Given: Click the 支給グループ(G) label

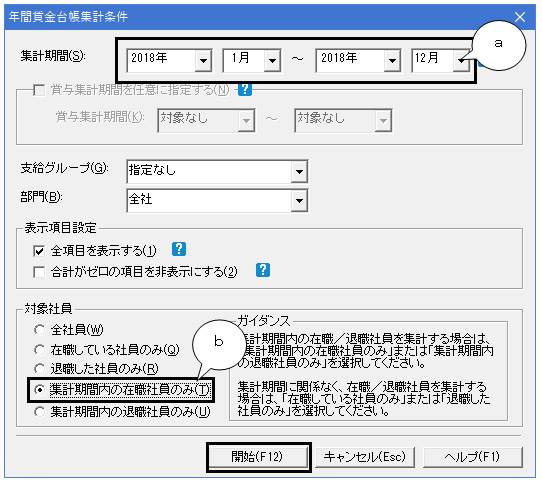Looking at the screenshot, I should click(x=64, y=168).
